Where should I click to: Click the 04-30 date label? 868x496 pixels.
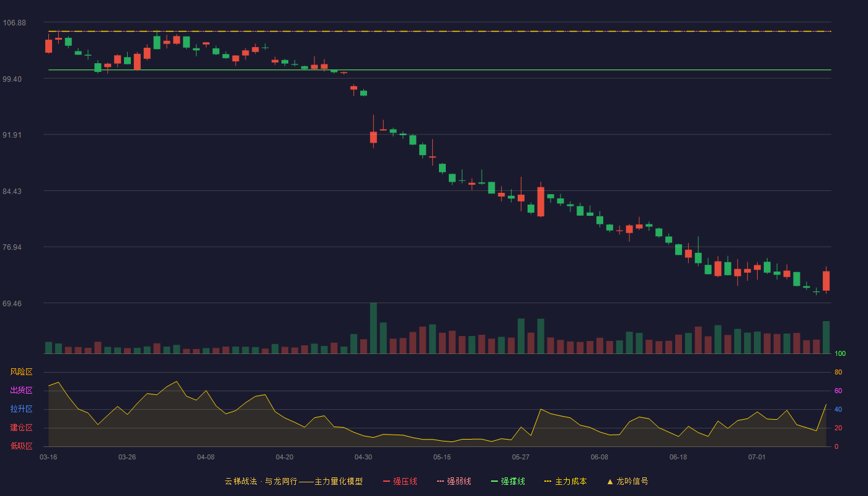363,457
